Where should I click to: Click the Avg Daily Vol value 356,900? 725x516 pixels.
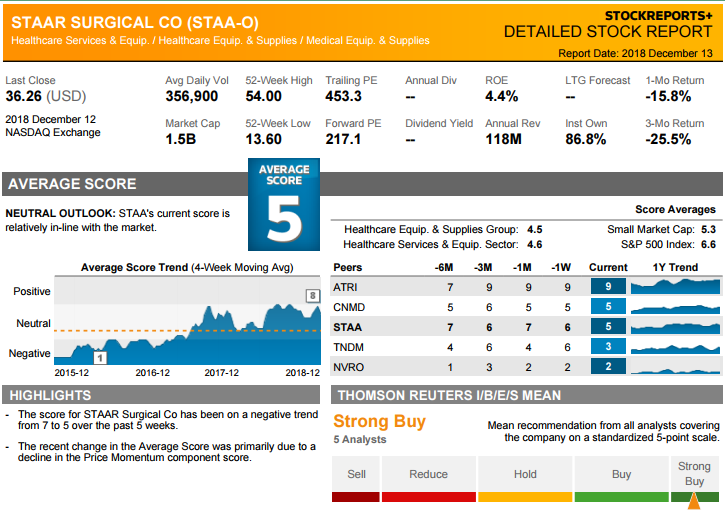click(x=191, y=96)
